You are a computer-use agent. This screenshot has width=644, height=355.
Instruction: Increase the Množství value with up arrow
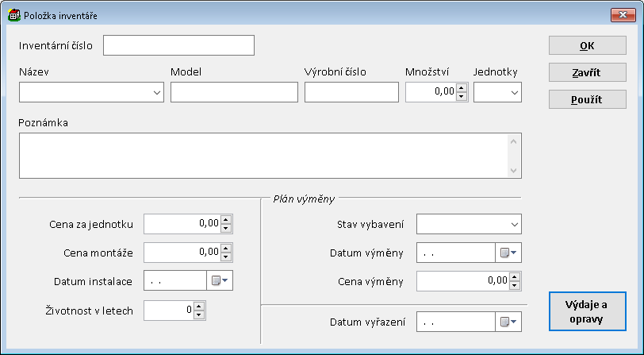(462, 88)
